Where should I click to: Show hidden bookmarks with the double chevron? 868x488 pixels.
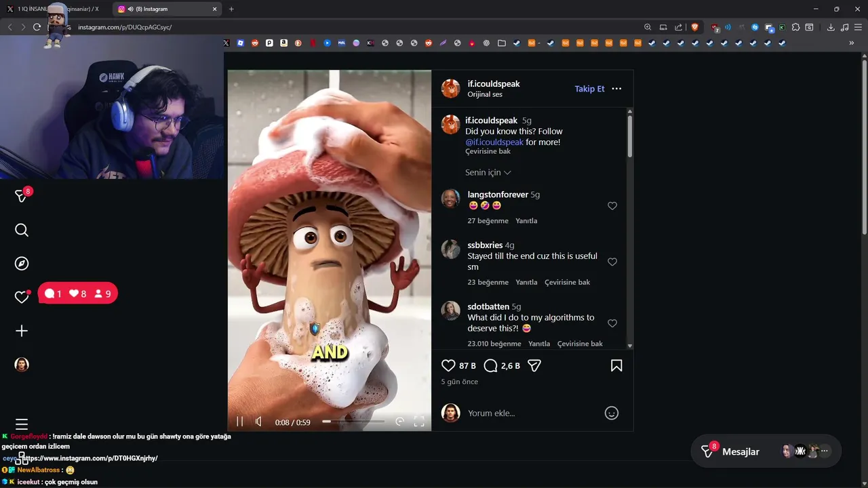tap(851, 43)
